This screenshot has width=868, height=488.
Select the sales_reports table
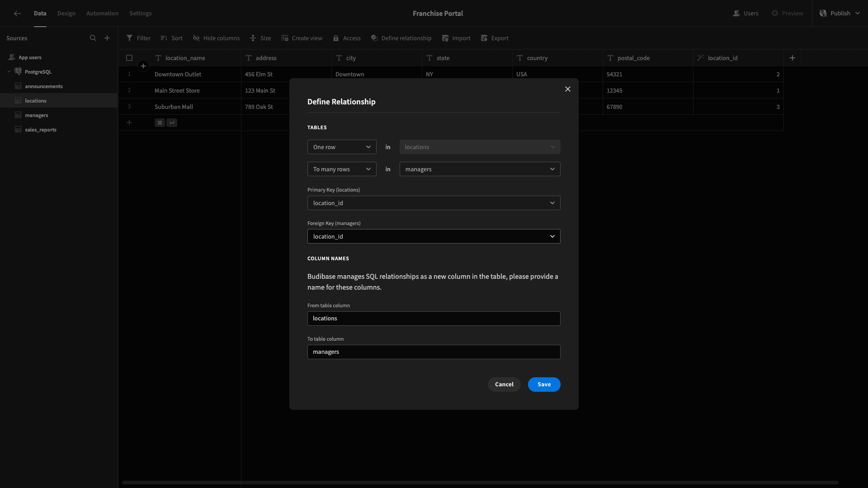[59, 129]
